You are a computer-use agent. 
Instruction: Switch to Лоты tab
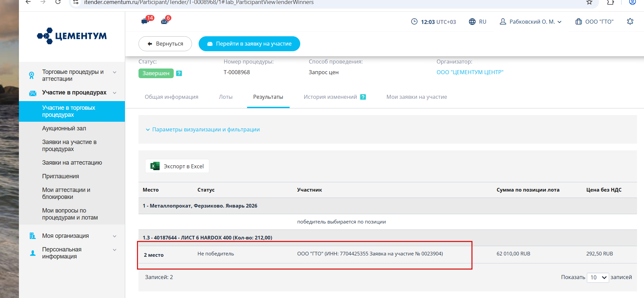tap(226, 97)
